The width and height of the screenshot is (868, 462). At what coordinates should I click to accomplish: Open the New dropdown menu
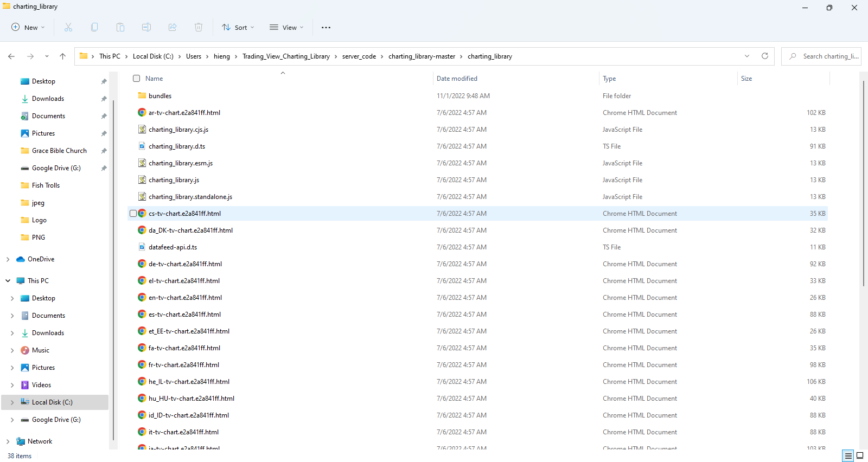(x=28, y=27)
